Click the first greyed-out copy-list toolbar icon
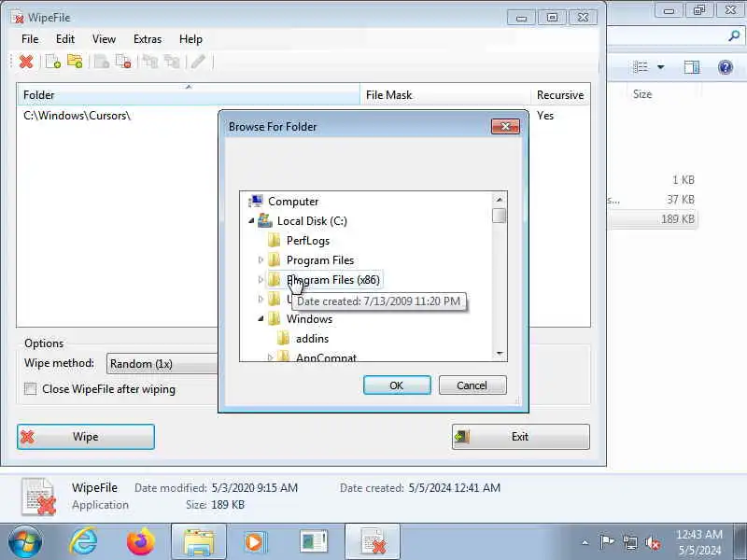This screenshot has width=747, height=560. coord(150,62)
